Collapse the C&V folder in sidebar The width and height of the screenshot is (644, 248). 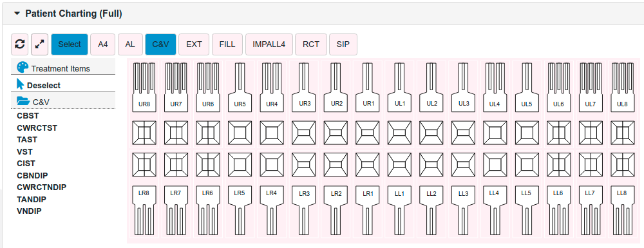point(23,100)
